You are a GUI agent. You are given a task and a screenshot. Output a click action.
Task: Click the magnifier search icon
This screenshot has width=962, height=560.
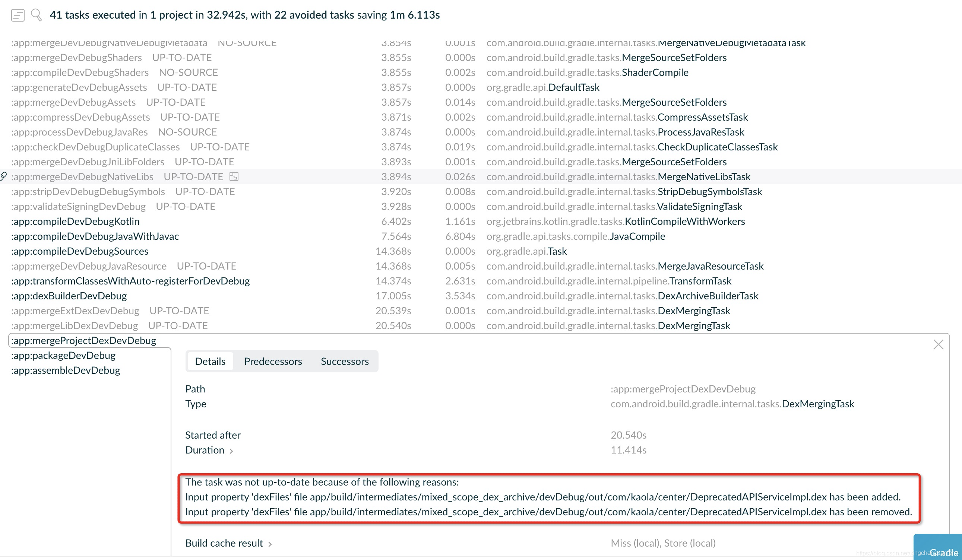pyautogui.click(x=36, y=15)
